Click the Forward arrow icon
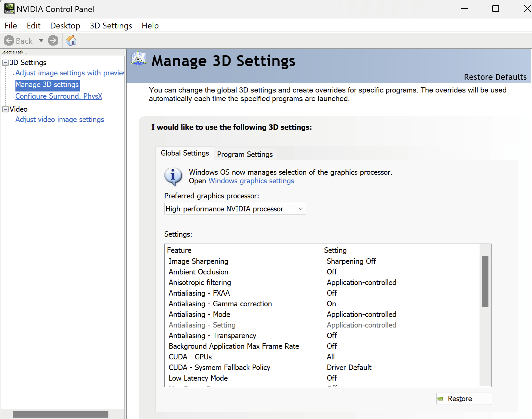 (x=53, y=41)
